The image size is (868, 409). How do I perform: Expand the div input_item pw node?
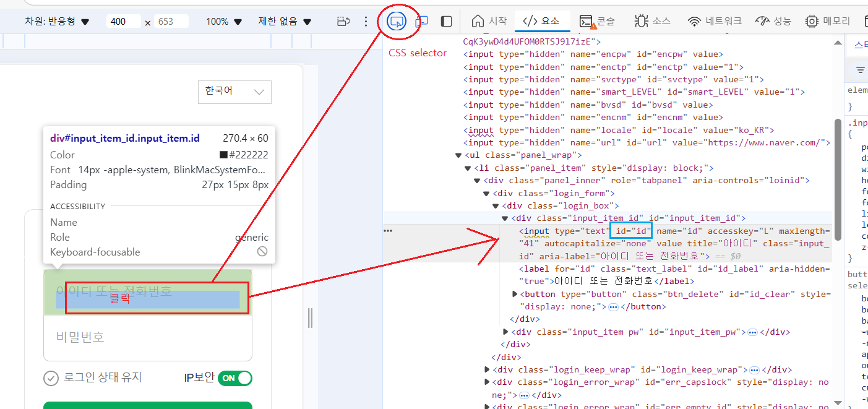pos(506,332)
